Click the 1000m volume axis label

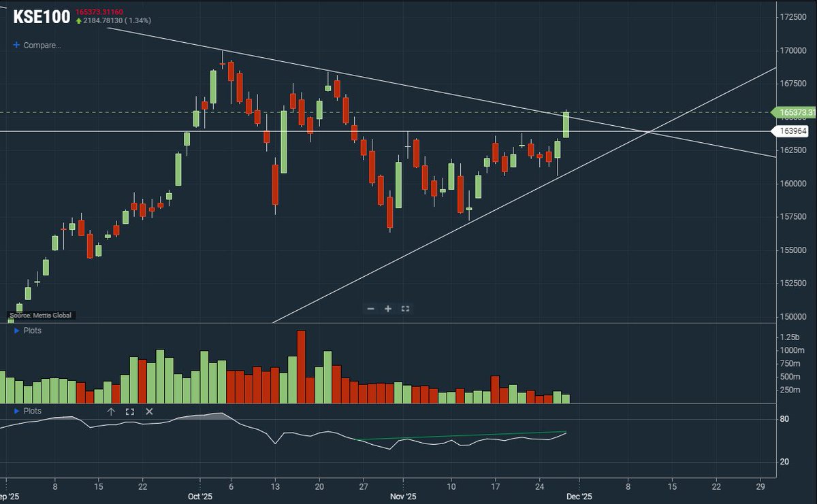(792, 350)
